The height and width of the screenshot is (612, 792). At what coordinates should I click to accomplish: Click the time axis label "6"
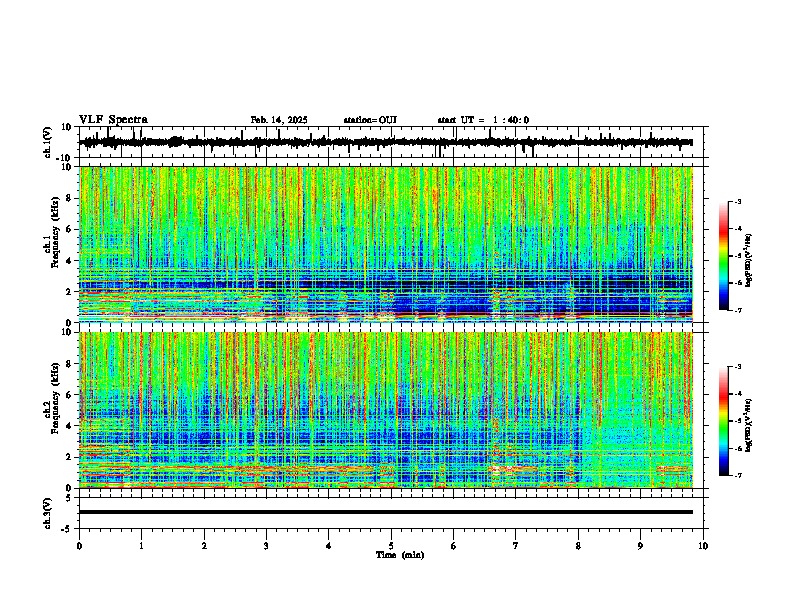pyautogui.click(x=453, y=546)
